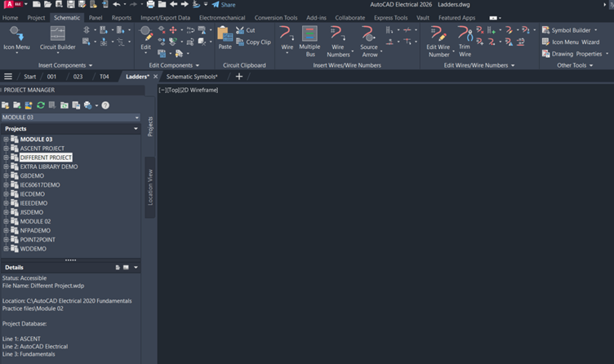Select the Source Arrow tool
Viewport: 614px width, 364px height.
point(369,41)
